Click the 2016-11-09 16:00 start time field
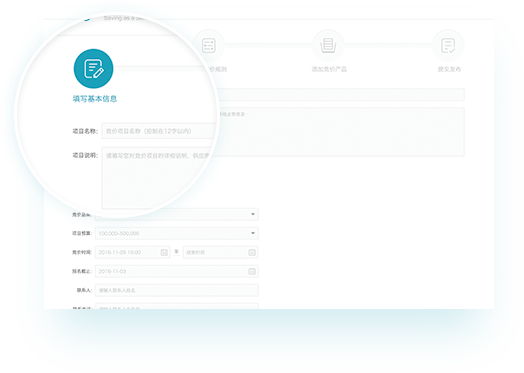 tap(133, 252)
